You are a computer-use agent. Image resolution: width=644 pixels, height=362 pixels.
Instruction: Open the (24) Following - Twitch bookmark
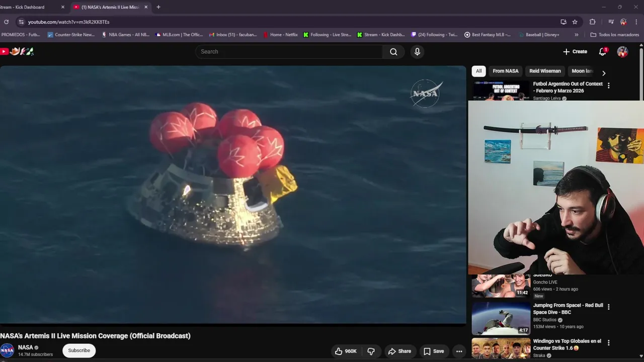point(434,35)
